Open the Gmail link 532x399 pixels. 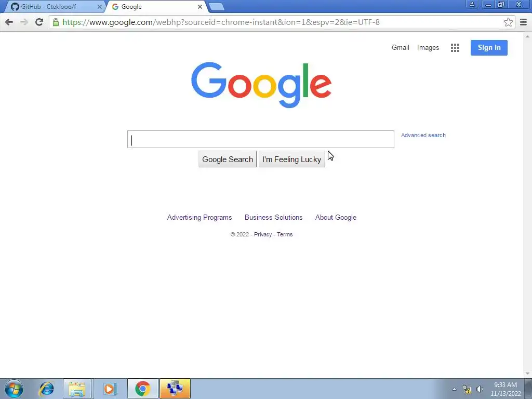coord(401,47)
